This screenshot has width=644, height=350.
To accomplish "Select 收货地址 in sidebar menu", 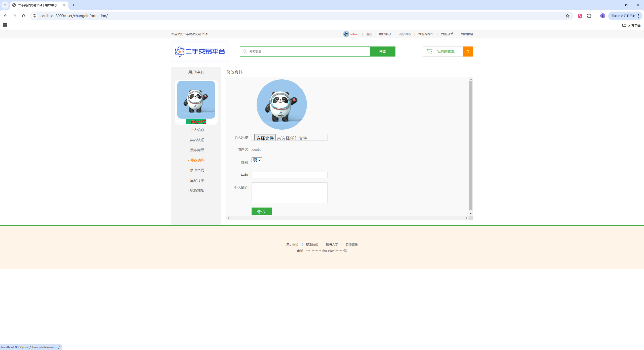I will 197,190.
